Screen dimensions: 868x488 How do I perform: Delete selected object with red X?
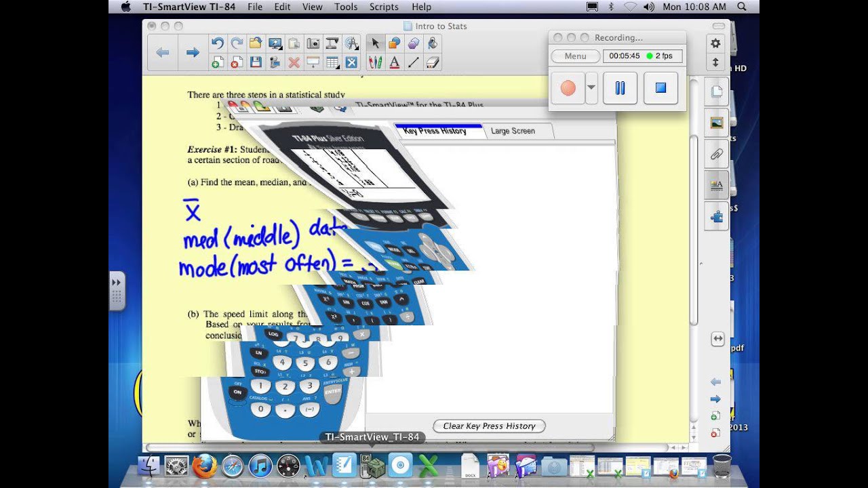coord(294,62)
